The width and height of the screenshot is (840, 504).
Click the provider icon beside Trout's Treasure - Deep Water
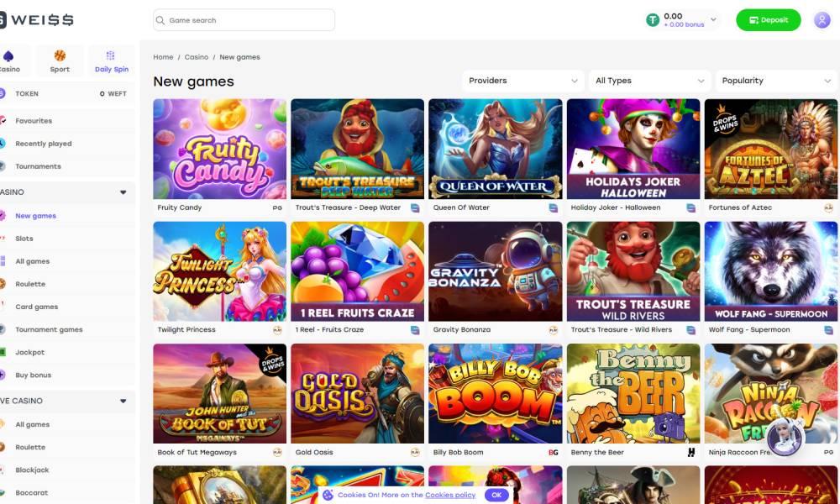415,207
